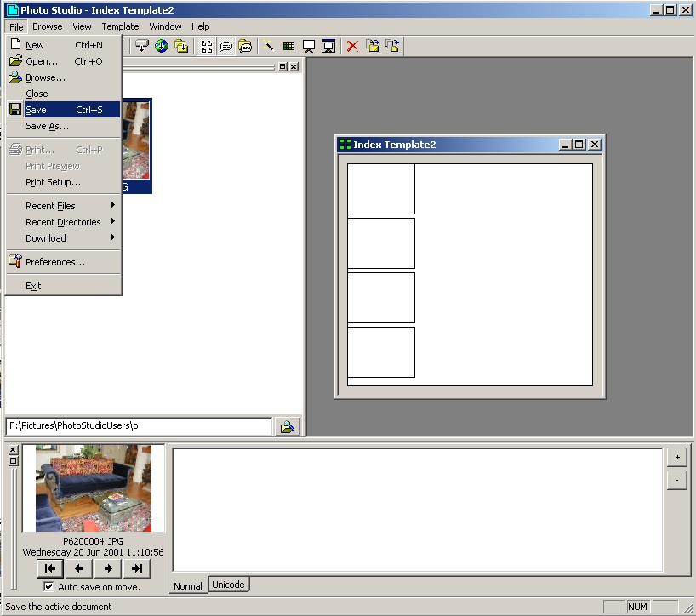The image size is (696, 616).
Task: Click the NUM status bar indicator
Action: click(637, 607)
